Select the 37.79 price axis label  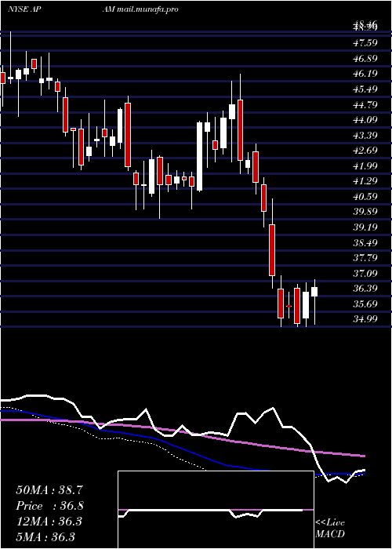click(x=365, y=258)
